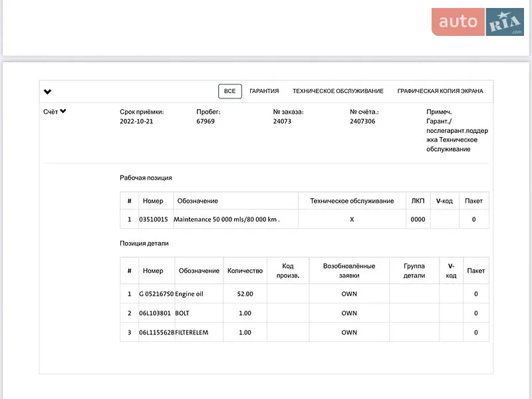Collapse the panel with top-left chevron

[x=47, y=92]
